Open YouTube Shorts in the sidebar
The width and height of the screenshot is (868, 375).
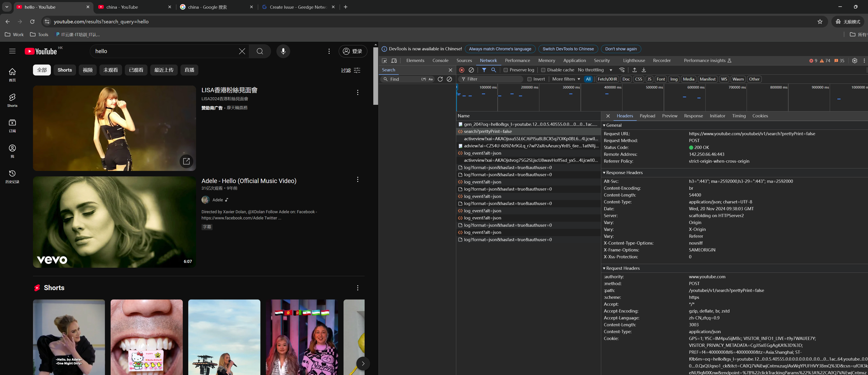pyautogui.click(x=12, y=100)
